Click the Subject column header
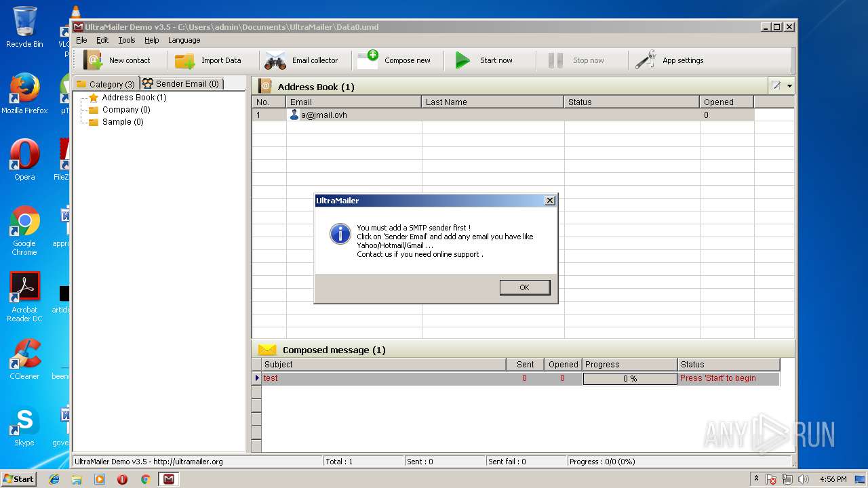 point(384,365)
